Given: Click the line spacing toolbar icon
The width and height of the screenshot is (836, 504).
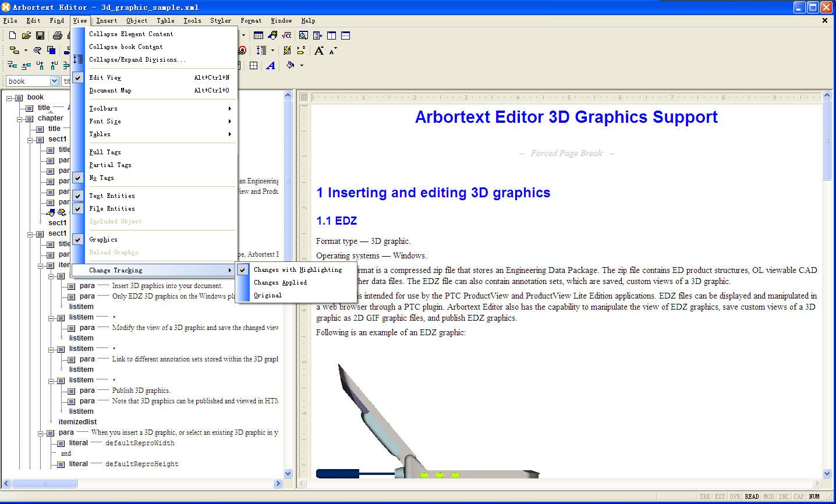Looking at the screenshot, I should click(261, 51).
